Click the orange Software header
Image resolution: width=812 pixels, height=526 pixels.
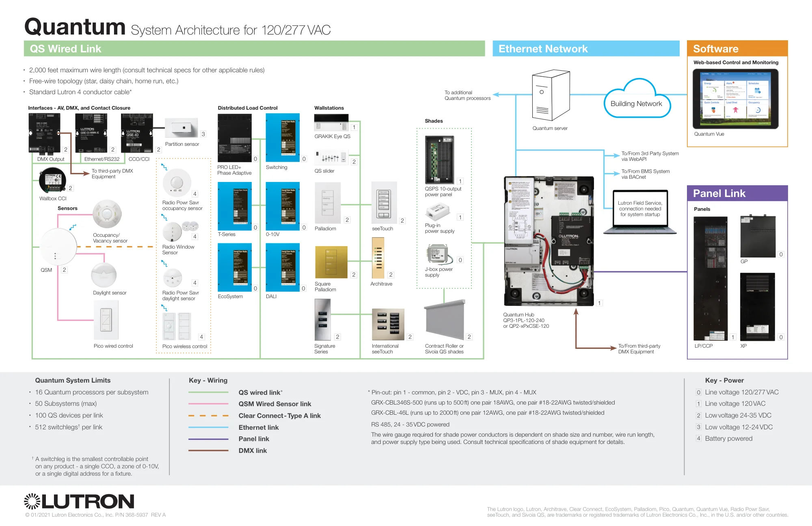tap(737, 48)
